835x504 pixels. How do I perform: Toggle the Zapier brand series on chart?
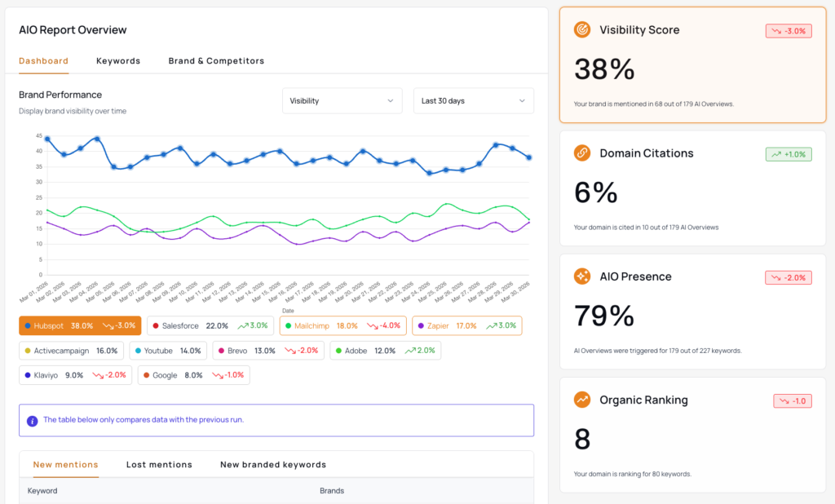tap(466, 325)
